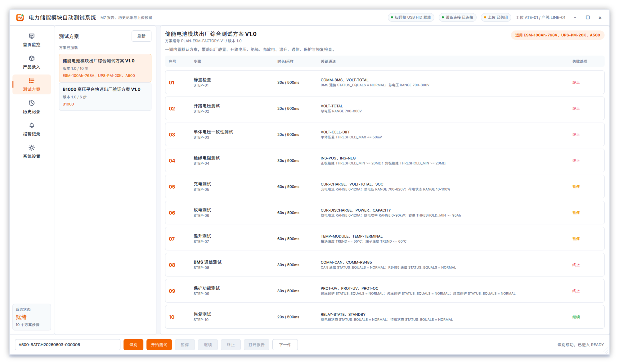Click the 下一件 button
Screen dimensions: 619x364
(x=285, y=345)
